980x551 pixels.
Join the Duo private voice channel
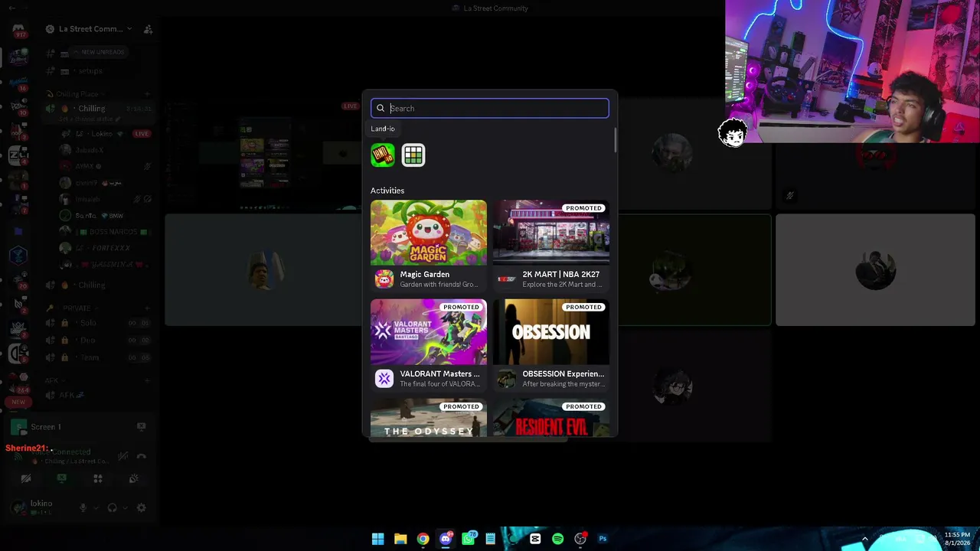point(98,340)
